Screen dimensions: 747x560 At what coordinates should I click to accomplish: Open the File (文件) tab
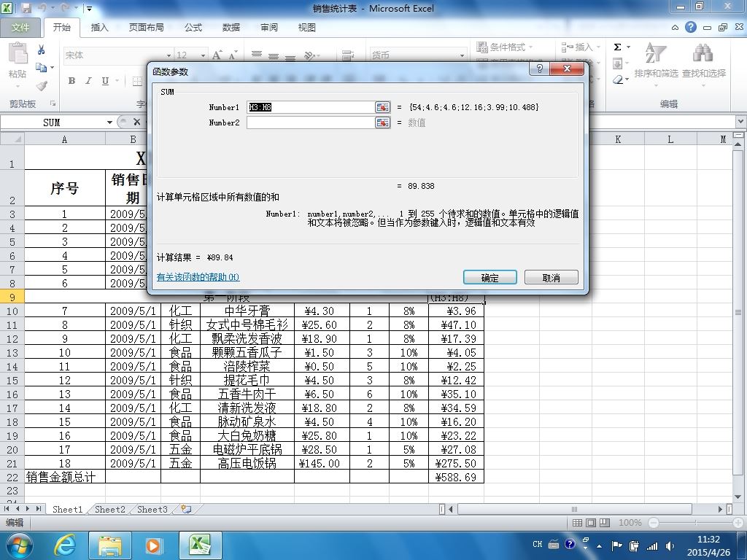pyautogui.click(x=20, y=28)
